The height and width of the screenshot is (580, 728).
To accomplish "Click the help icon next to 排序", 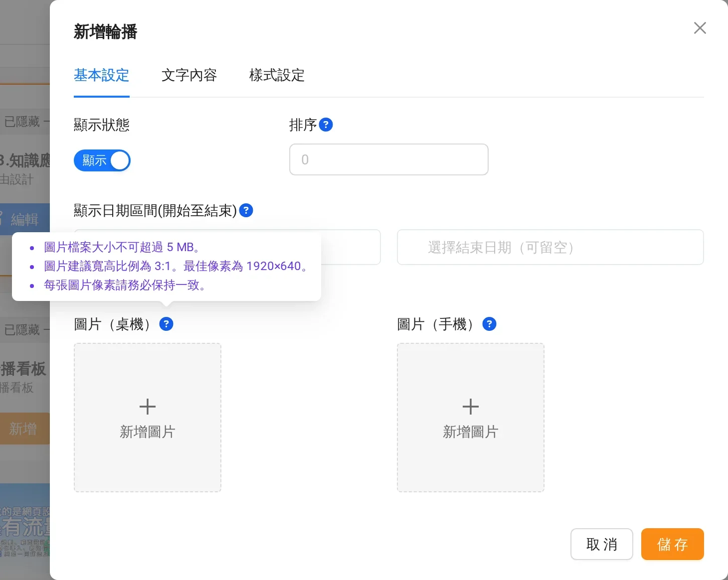I will [x=326, y=125].
